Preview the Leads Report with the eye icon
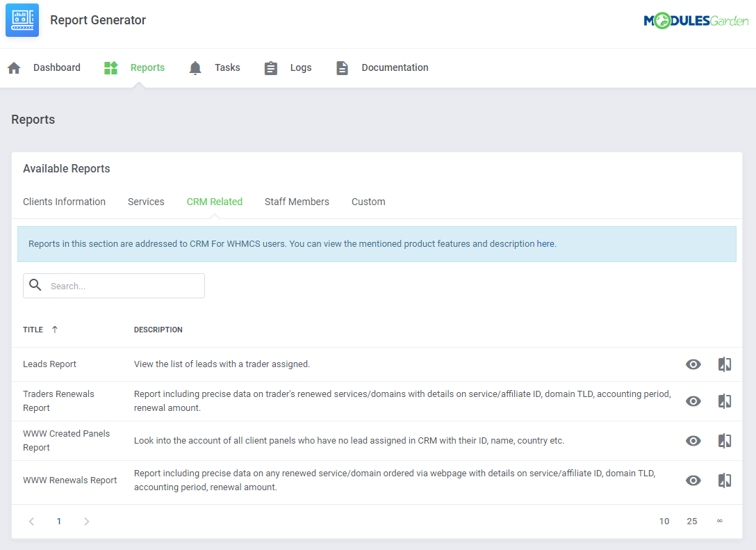 pyautogui.click(x=693, y=364)
